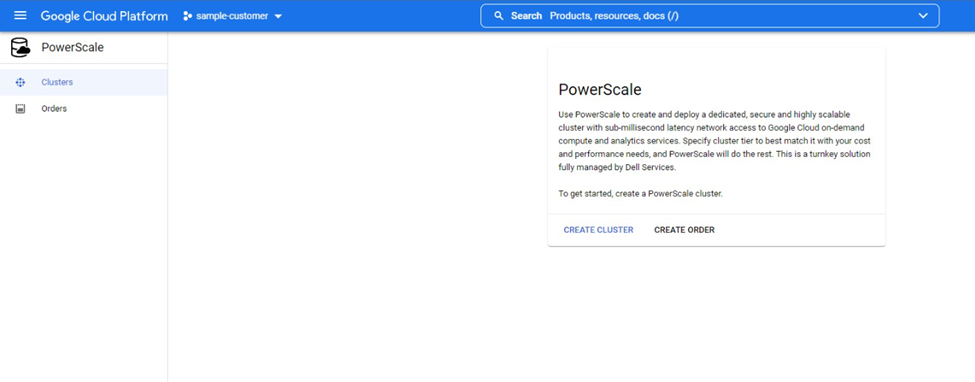The height and width of the screenshot is (382, 975).
Task: Open the Orders menu label
Action: 54,109
